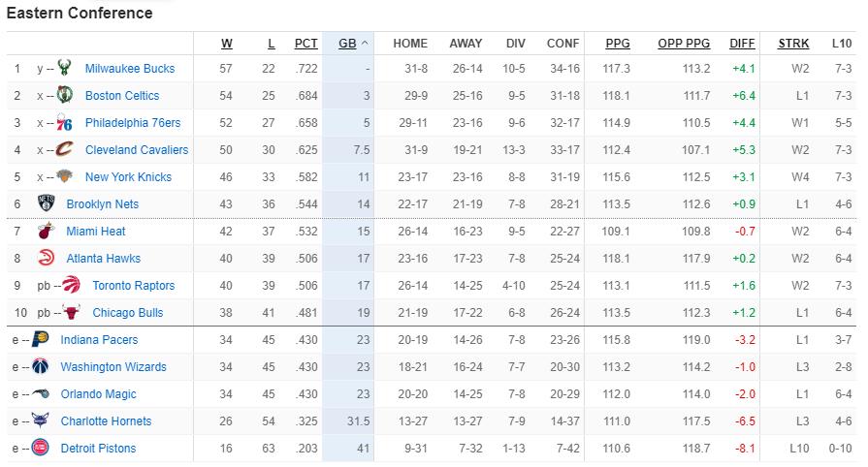868x467 pixels.
Task: Click the Philadelphia 76ers logo
Action: click(64, 122)
